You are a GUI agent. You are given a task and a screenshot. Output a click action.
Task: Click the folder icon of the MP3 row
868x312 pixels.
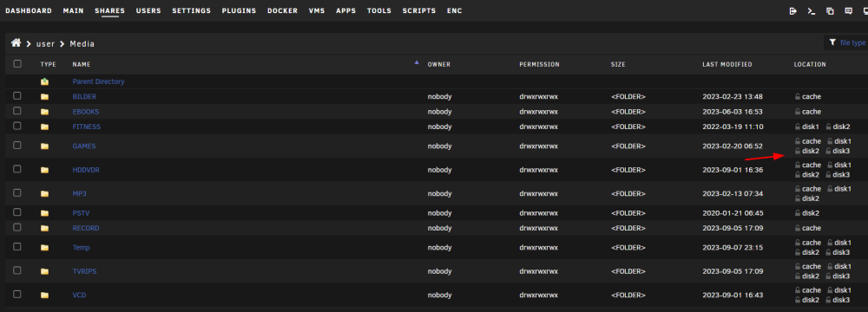click(x=45, y=194)
